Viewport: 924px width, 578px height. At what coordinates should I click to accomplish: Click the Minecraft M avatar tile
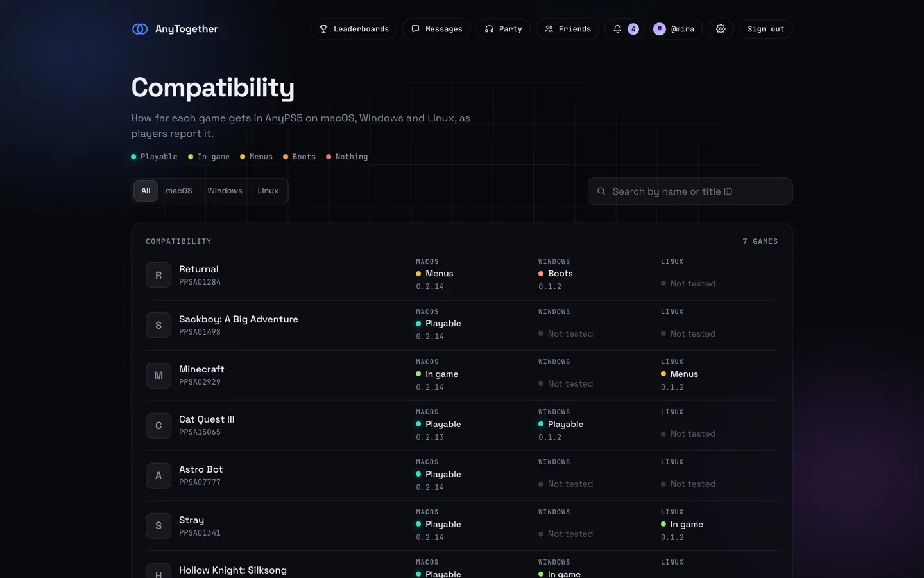[158, 375]
